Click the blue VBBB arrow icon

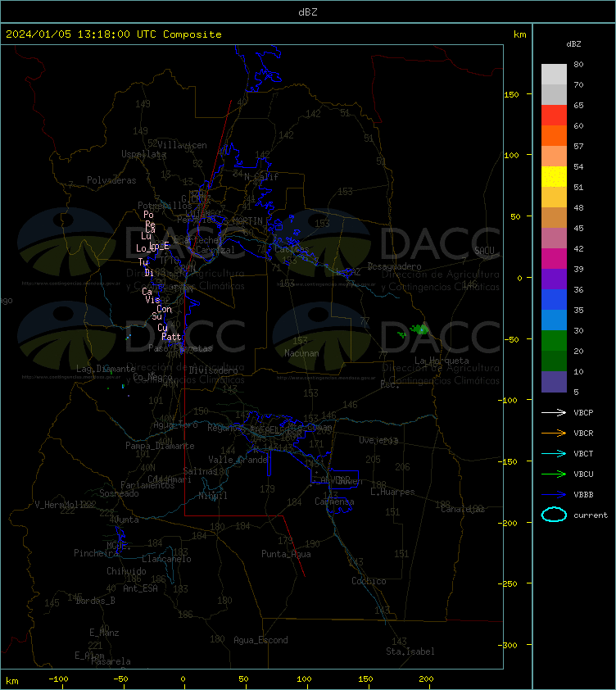(x=554, y=495)
